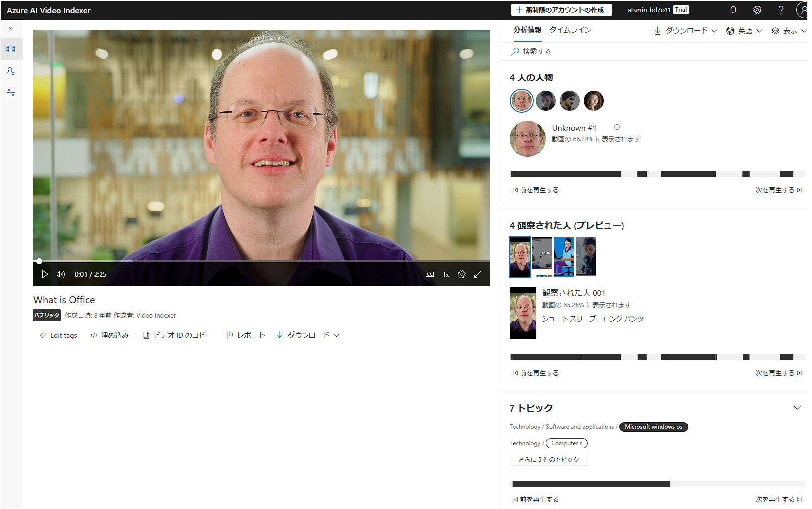
Task: Open ダウンロード dropdown below the video
Action: pyautogui.click(x=308, y=335)
